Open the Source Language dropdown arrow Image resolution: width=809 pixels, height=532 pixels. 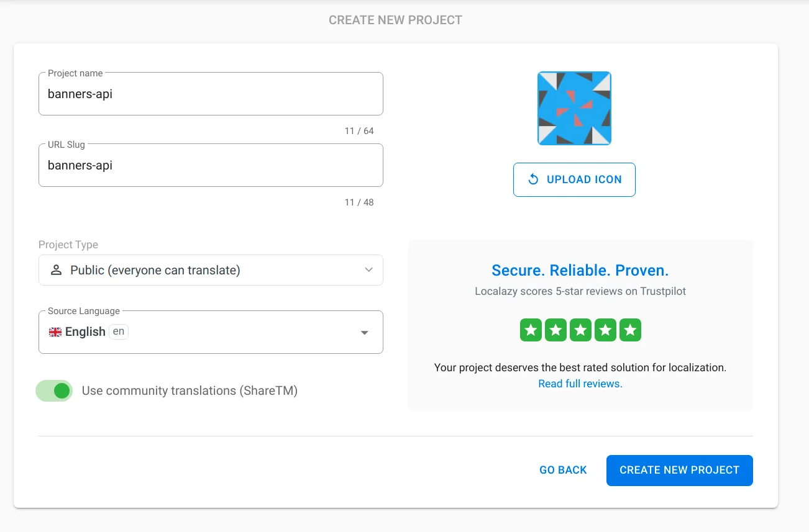click(x=365, y=333)
